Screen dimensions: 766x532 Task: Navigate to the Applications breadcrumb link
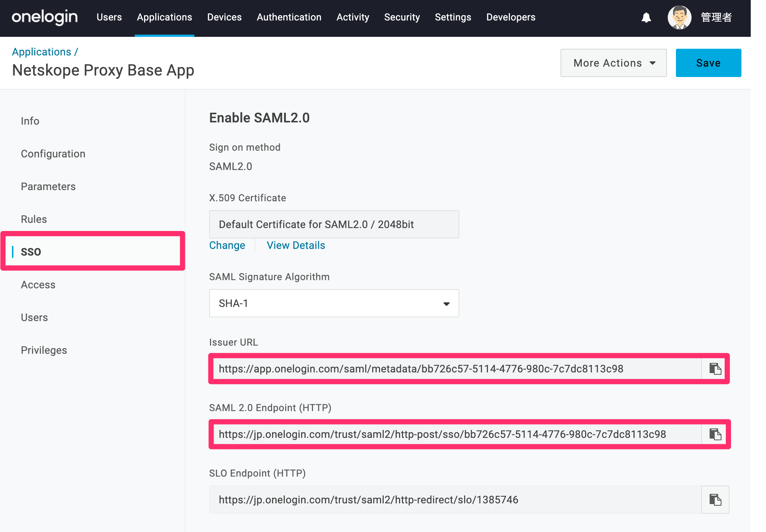(x=41, y=52)
